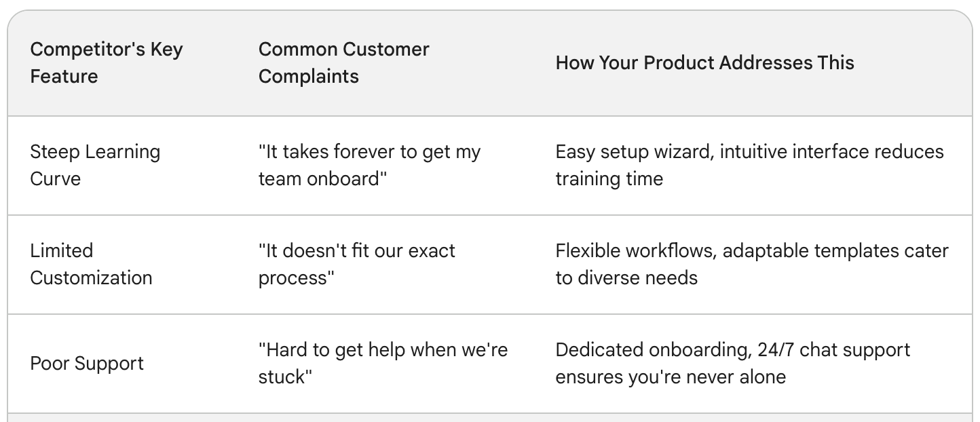Place cursor on the word "Complaints" in header
Image resolution: width=980 pixels, height=422 pixels.
(309, 76)
